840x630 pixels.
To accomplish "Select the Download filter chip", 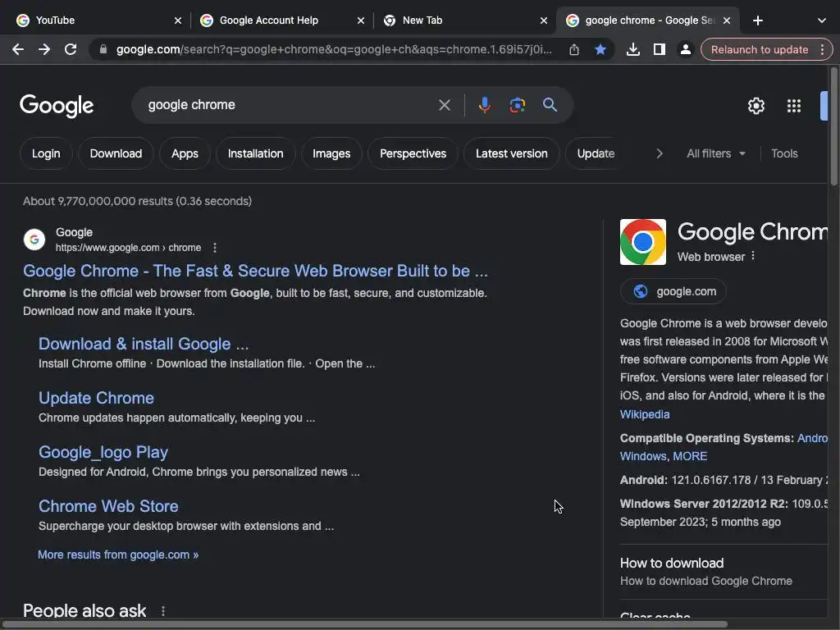I will [x=116, y=153].
